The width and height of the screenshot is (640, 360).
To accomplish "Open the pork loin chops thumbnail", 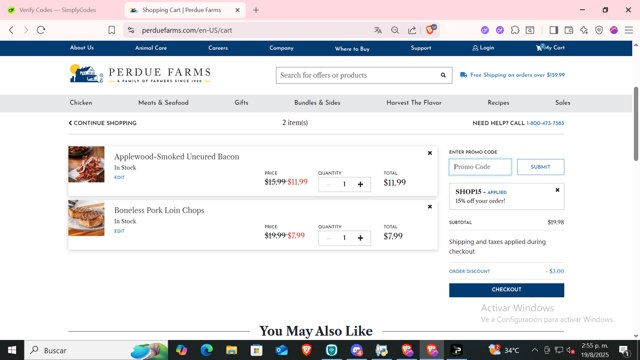I will point(86,218).
